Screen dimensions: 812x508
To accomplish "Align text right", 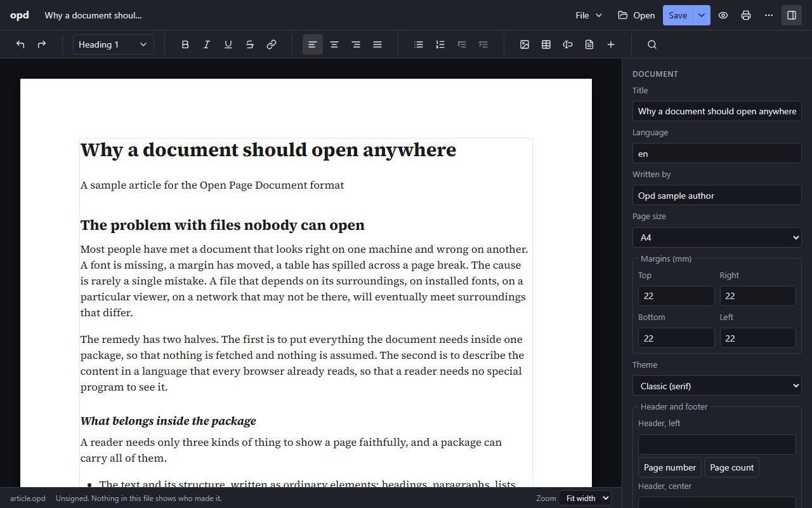I will click(356, 44).
